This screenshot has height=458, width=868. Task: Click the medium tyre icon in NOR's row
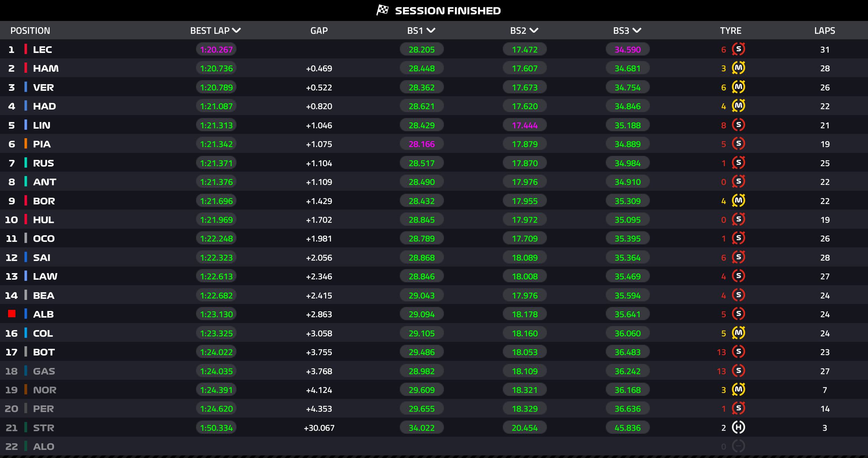(x=738, y=390)
